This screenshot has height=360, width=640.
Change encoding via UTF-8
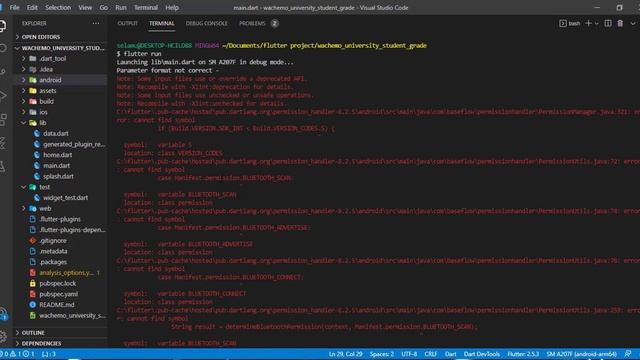click(409, 354)
